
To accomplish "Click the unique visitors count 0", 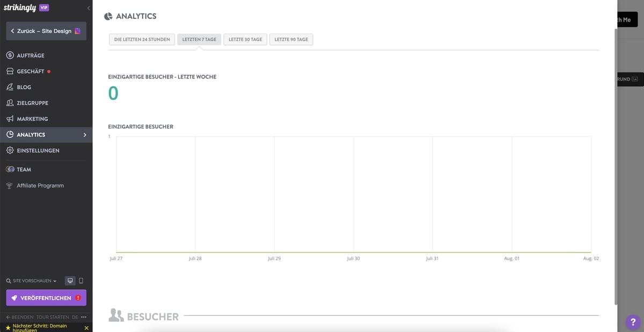I will click(113, 93).
